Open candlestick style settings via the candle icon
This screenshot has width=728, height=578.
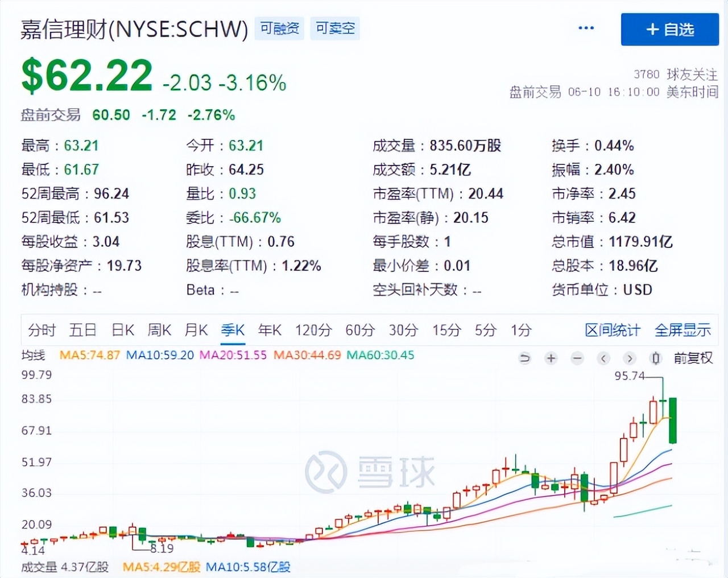655,358
